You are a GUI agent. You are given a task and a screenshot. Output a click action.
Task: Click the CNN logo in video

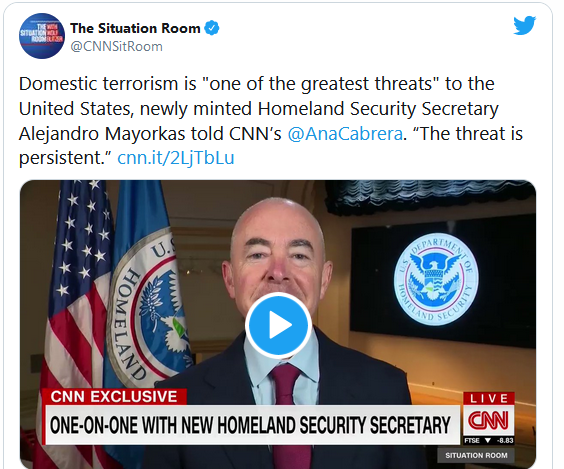tap(488, 420)
